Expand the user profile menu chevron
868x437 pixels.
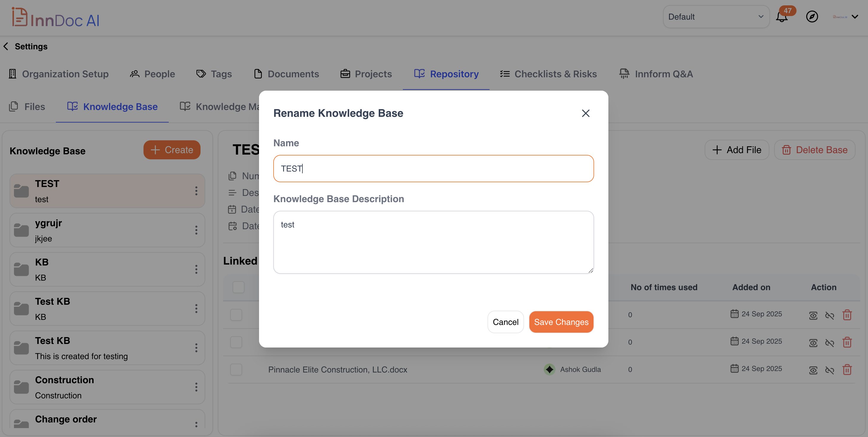click(x=855, y=17)
